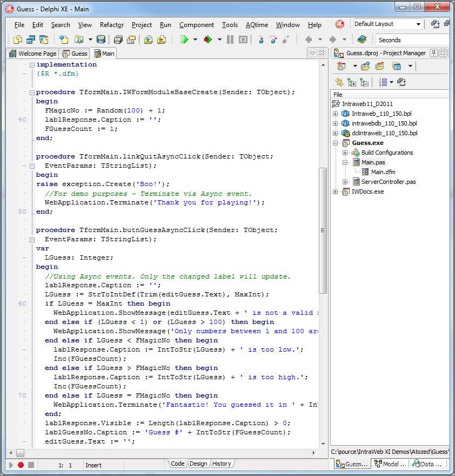The width and height of the screenshot is (455, 476).
Task: Switch to the Welcome Page tab
Action: pos(33,54)
